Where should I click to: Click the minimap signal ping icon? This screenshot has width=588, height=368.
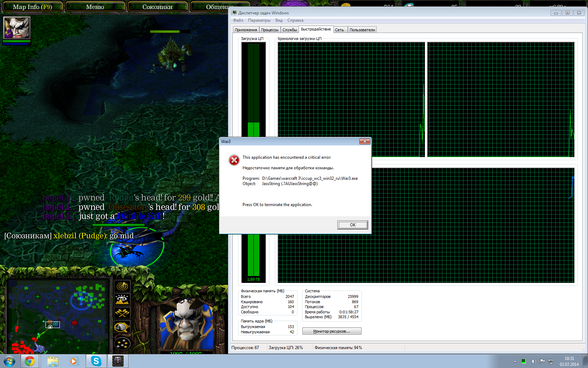coord(122,286)
